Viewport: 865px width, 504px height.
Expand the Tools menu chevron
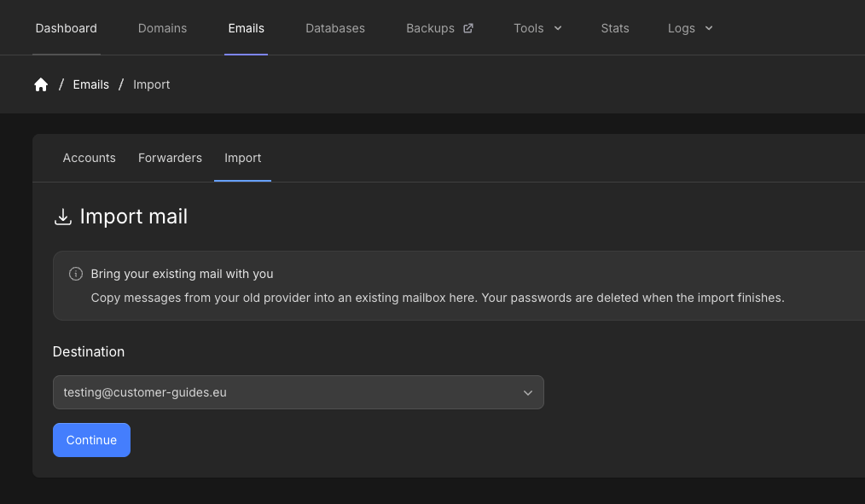(x=558, y=28)
